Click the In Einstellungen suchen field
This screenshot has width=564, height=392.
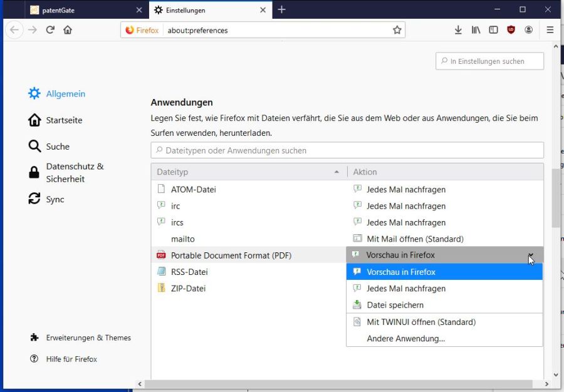click(x=489, y=61)
